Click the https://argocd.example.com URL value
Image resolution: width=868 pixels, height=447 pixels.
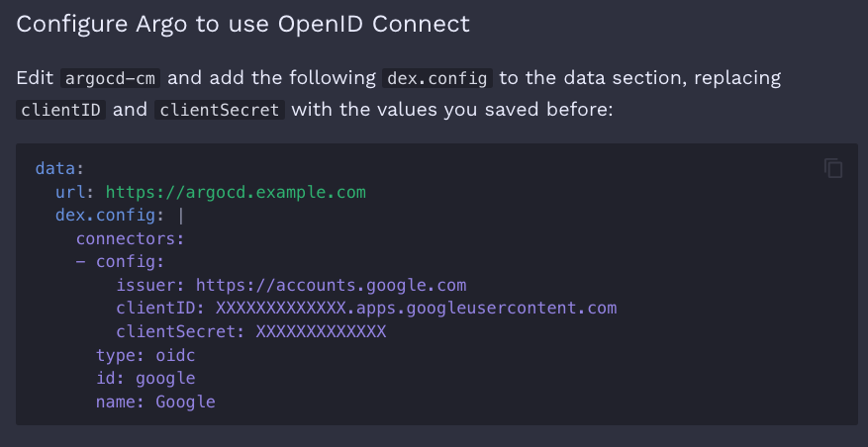click(x=236, y=193)
